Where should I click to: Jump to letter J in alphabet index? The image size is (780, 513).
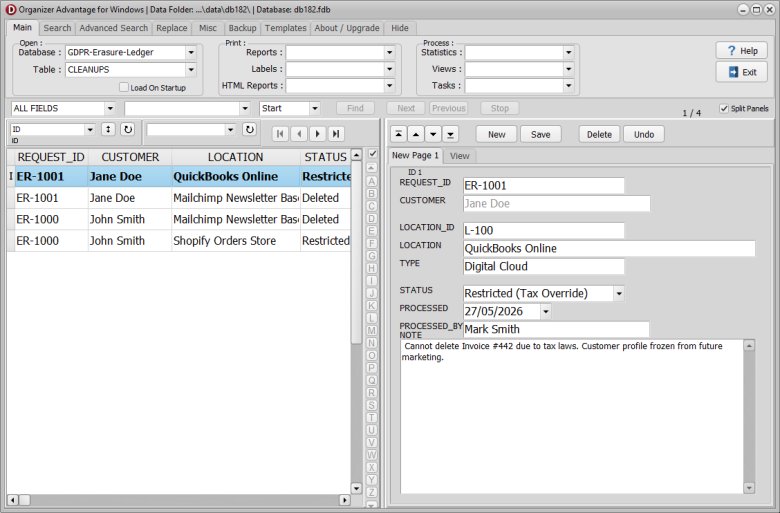point(372,293)
